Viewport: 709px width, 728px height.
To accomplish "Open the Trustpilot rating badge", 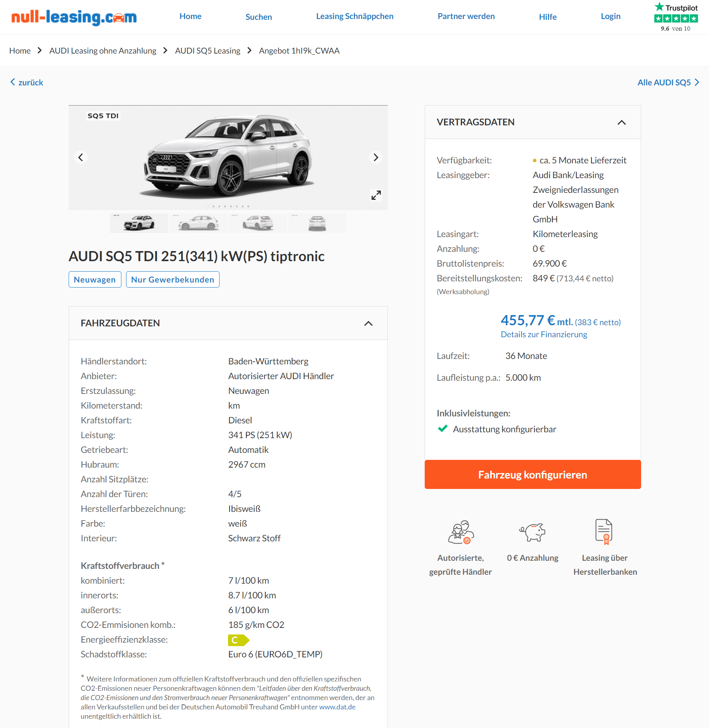I will point(676,17).
